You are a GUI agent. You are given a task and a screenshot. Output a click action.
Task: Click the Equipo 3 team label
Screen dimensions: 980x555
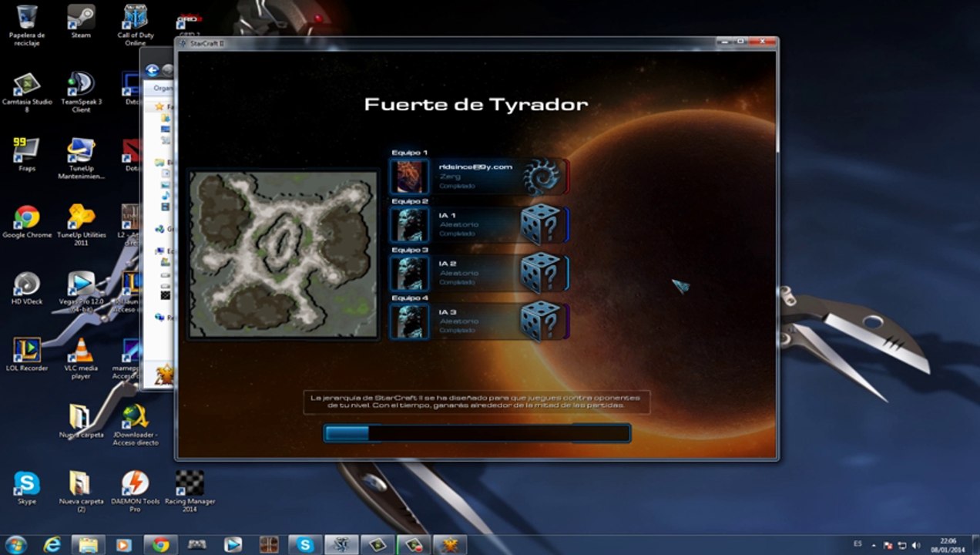click(409, 250)
